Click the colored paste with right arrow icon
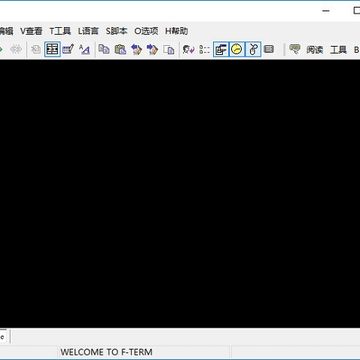This screenshot has width=360, height=360. click(152, 50)
